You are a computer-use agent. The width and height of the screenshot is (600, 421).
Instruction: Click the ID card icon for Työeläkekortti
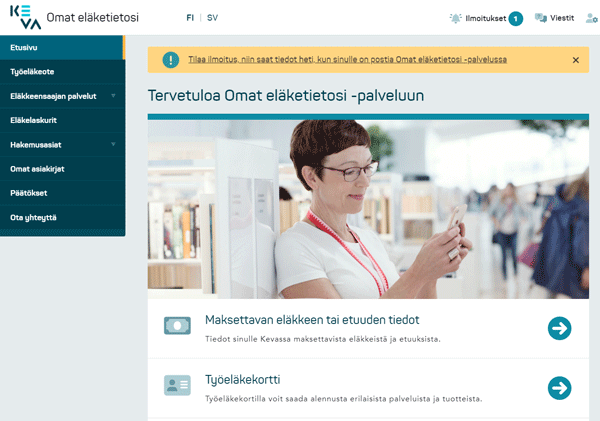pos(177,385)
